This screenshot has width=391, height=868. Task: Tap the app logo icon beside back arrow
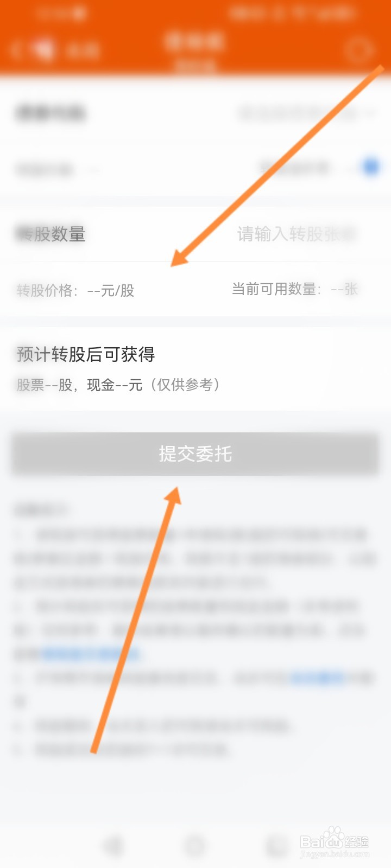coord(45,50)
